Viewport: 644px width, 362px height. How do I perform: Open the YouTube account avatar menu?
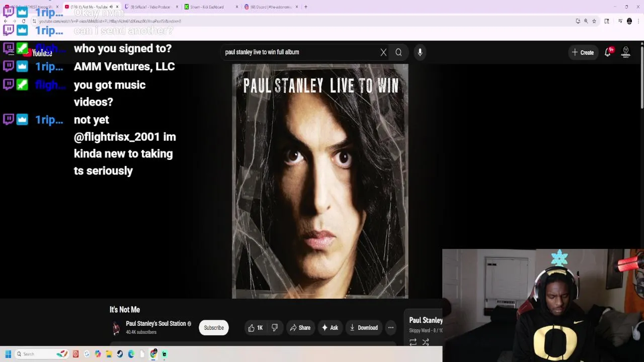[626, 52]
